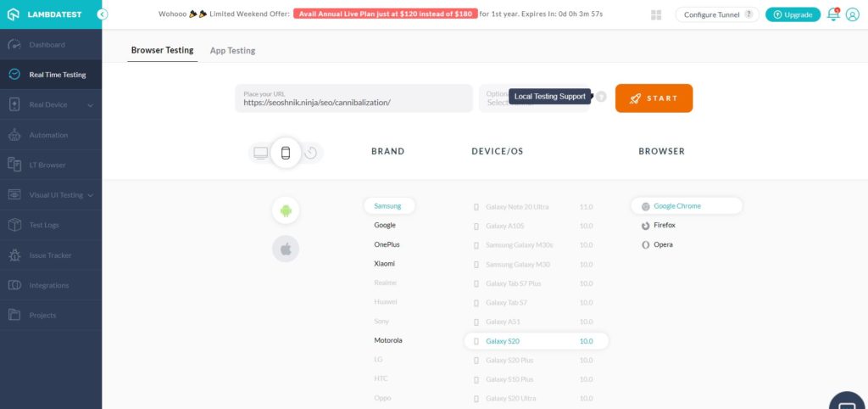Click the Upgrade button
Viewport: 868px width, 409px height.
click(793, 15)
